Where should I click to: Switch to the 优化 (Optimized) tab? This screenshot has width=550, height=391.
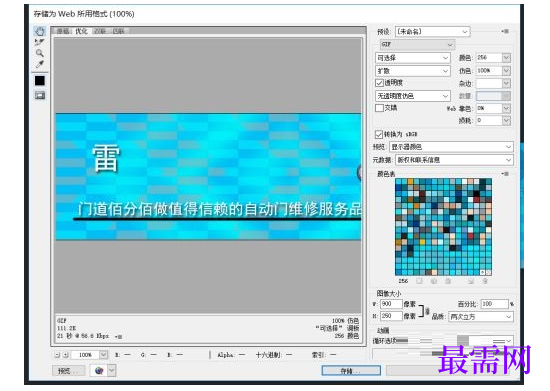(x=81, y=31)
